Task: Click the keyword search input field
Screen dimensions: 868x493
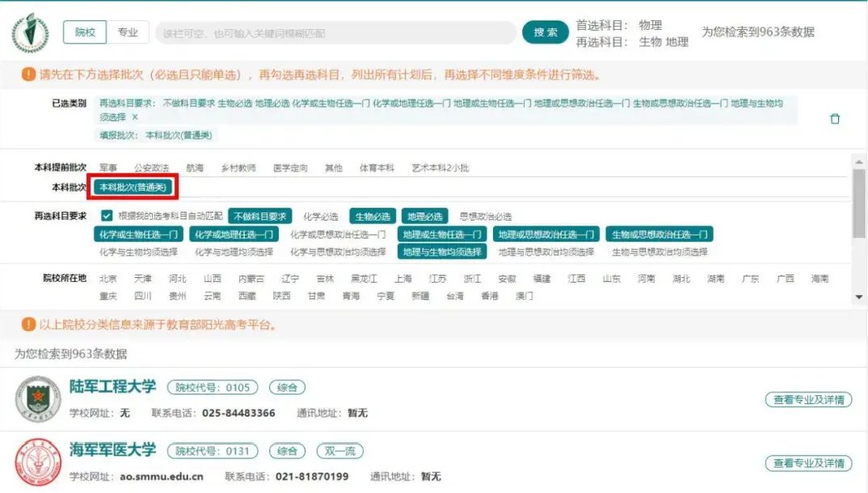Action: 335,33
